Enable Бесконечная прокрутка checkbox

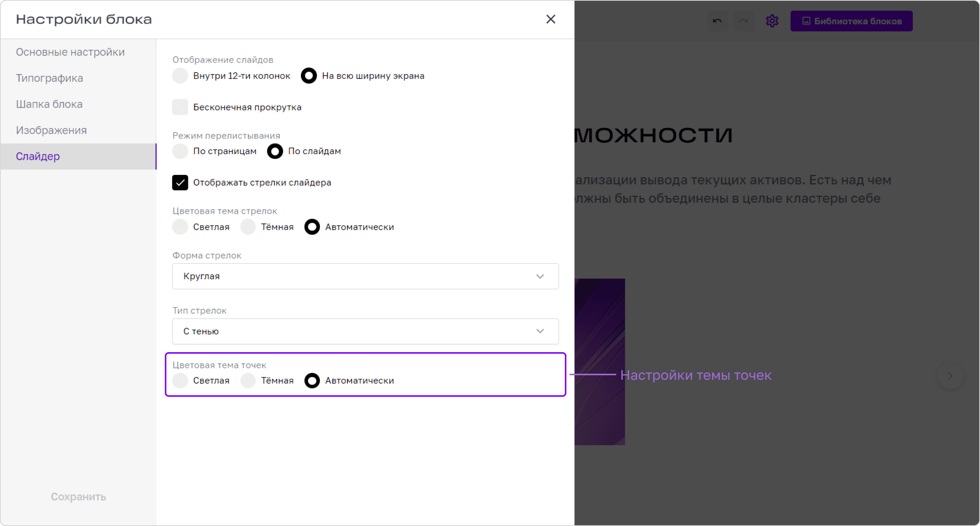[180, 107]
